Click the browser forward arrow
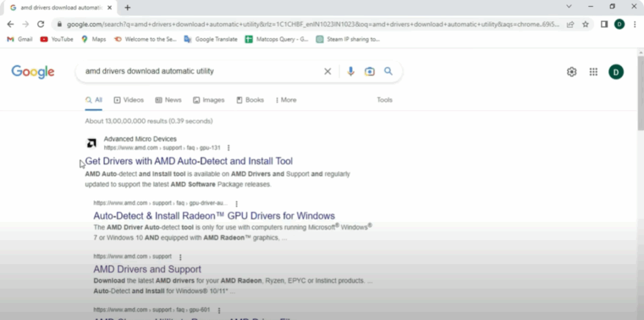 (25, 25)
